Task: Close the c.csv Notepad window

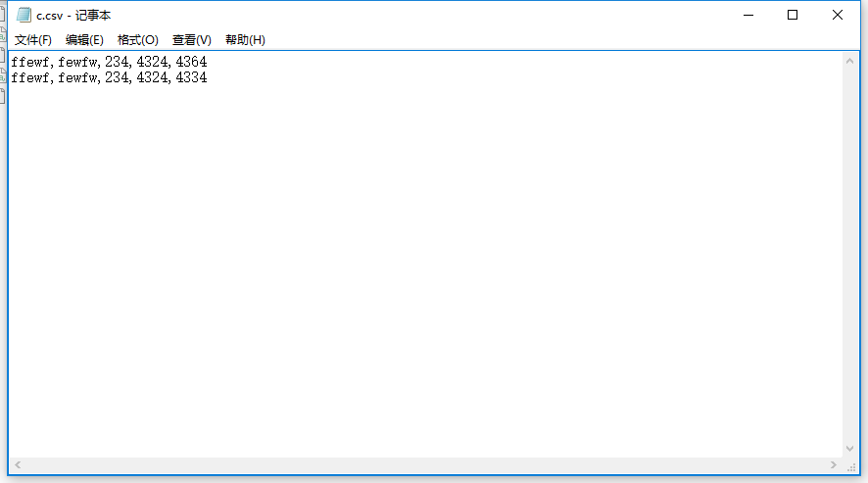Action: click(838, 15)
